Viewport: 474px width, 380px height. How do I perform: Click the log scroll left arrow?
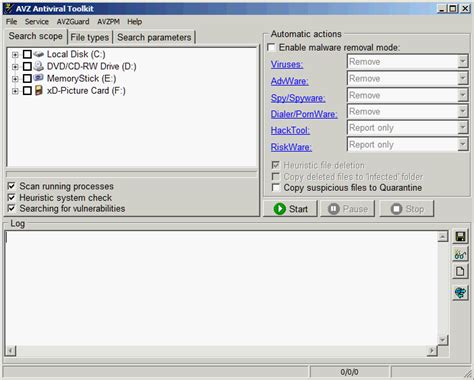point(10,351)
